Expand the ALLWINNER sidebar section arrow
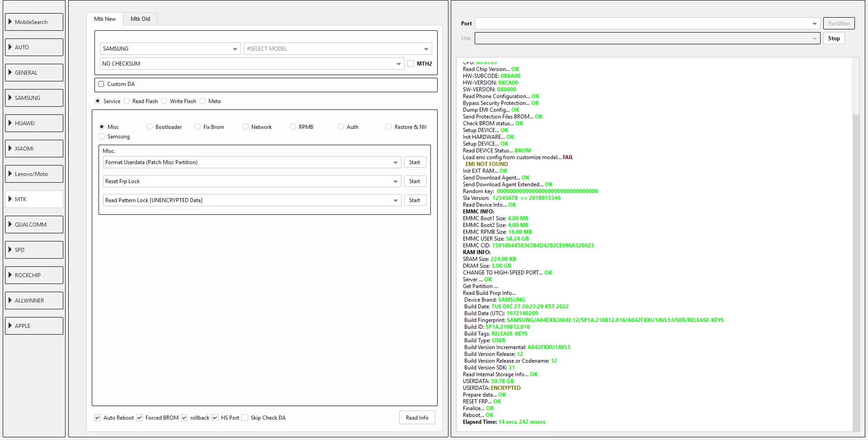Image resolution: width=868 pixels, height=440 pixels. 10,300
